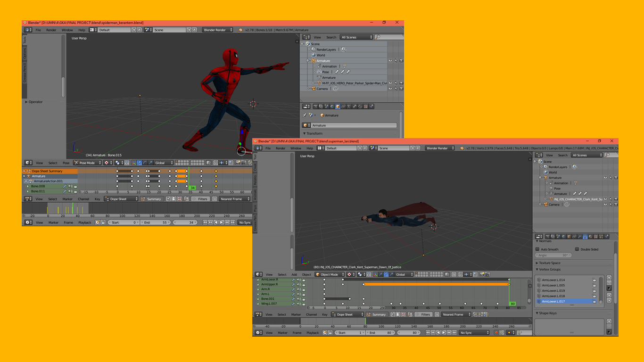The height and width of the screenshot is (362, 644).
Task: Click magnifier filter icon in spiderman dope sheet header
Action: tap(187, 199)
